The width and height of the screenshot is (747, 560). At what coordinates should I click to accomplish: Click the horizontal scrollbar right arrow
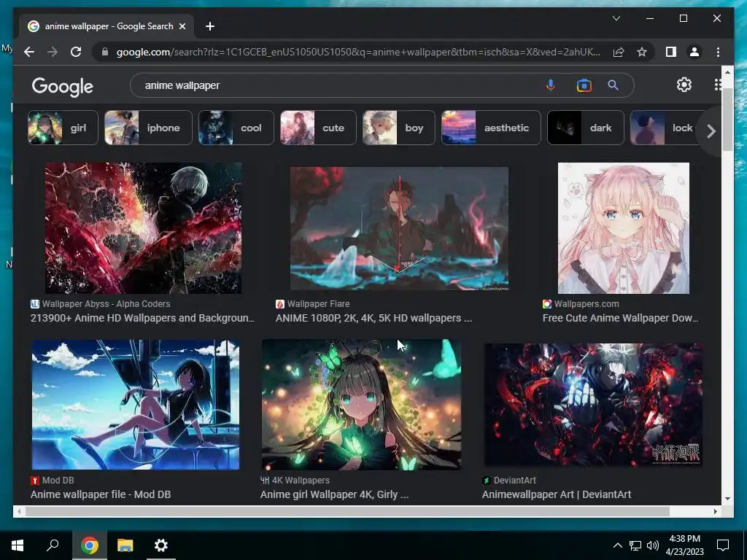tap(715, 511)
